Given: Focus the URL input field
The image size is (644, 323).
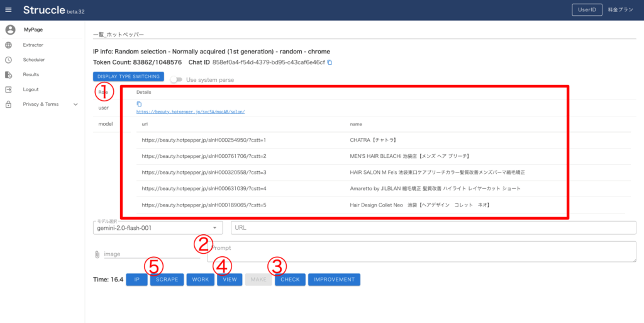Looking at the screenshot, I should tap(433, 228).
